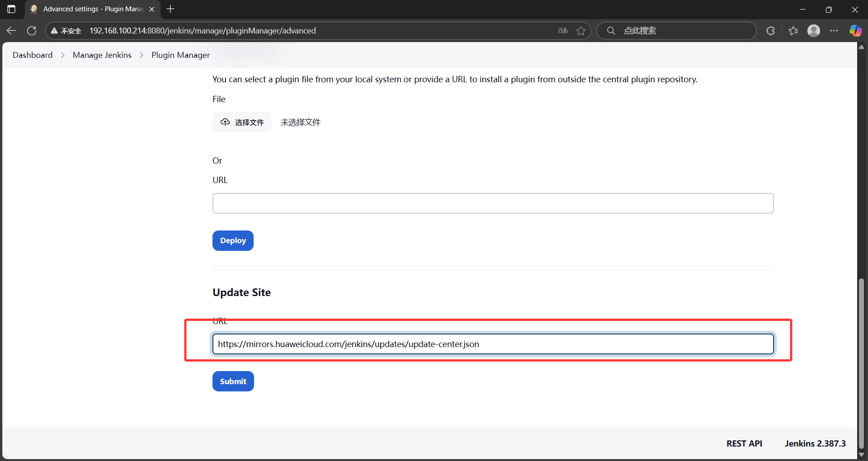Screen dimensions: 868x461
Task: Click the 未选择文件 file status text
Action: [x=300, y=122]
